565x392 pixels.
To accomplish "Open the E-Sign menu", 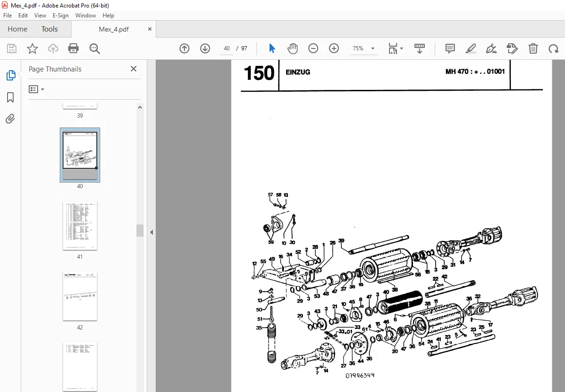I will [x=61, y=16].
